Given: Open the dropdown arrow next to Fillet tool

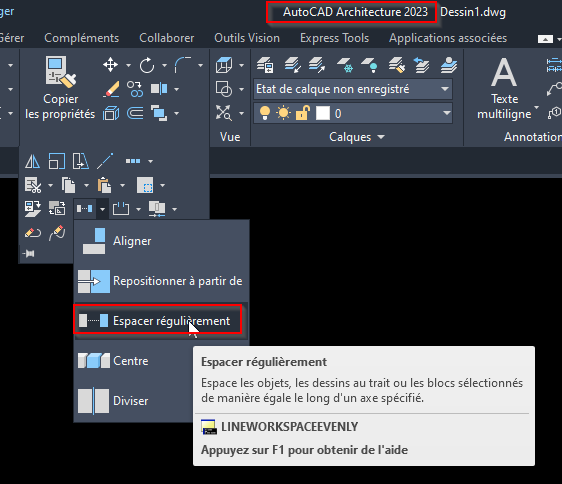Looking at the screenshot, I should (200, 65).
